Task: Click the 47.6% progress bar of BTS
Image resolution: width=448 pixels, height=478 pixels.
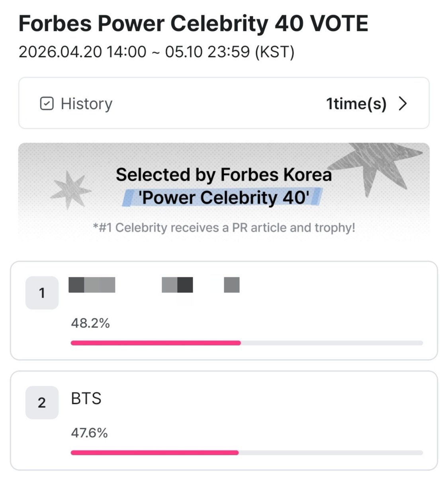Action: [x=247, y=453]
